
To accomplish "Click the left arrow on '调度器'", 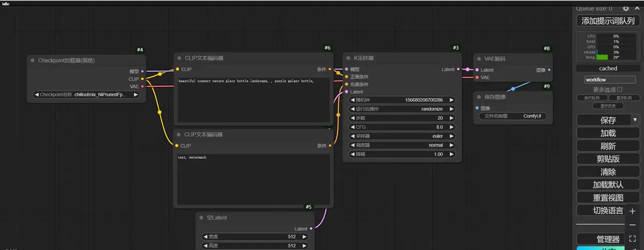I will 353,145.
